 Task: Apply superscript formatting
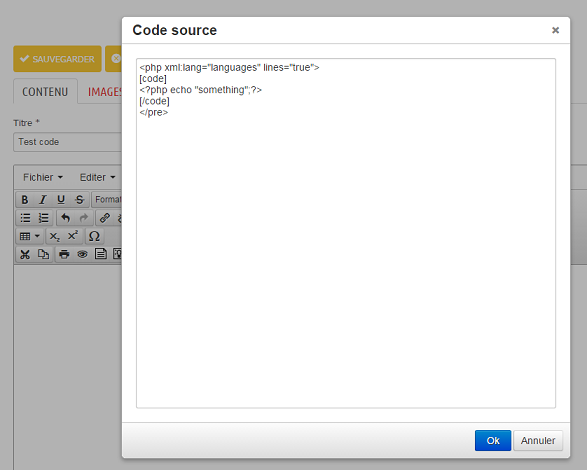(73, 236)
